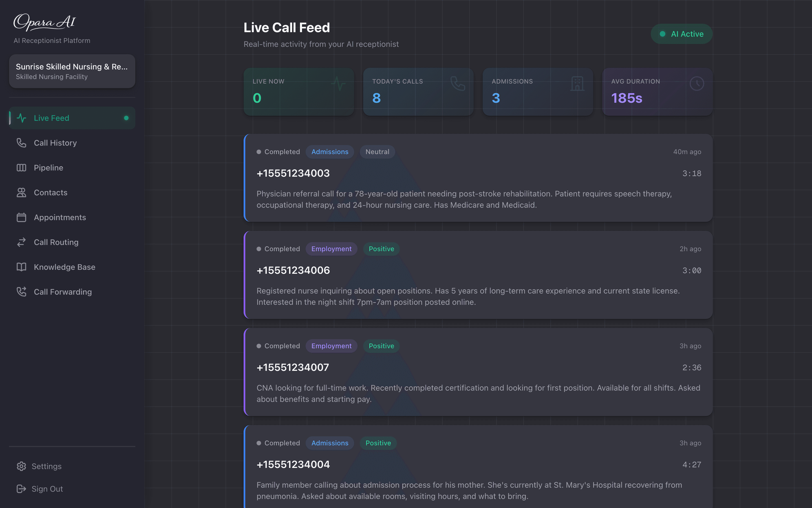Click the Contacts people icon

coord(21,192)
